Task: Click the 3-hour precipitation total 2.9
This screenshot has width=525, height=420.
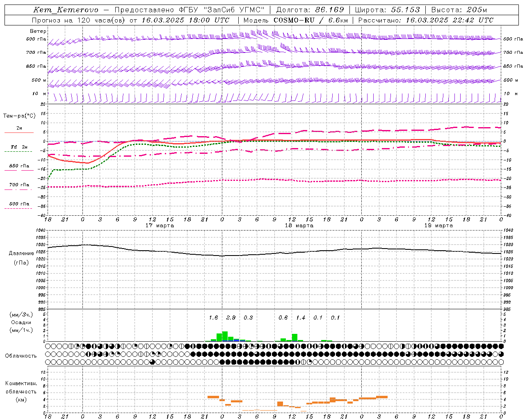Action: (231, 318)
